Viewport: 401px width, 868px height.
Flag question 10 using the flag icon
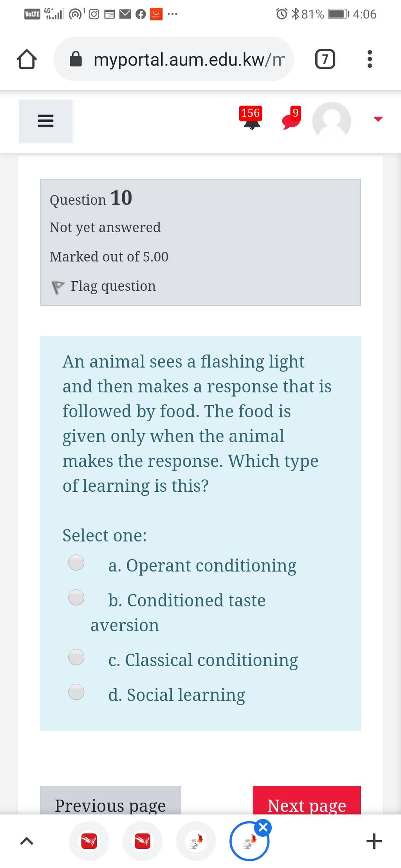pos(58,287)
